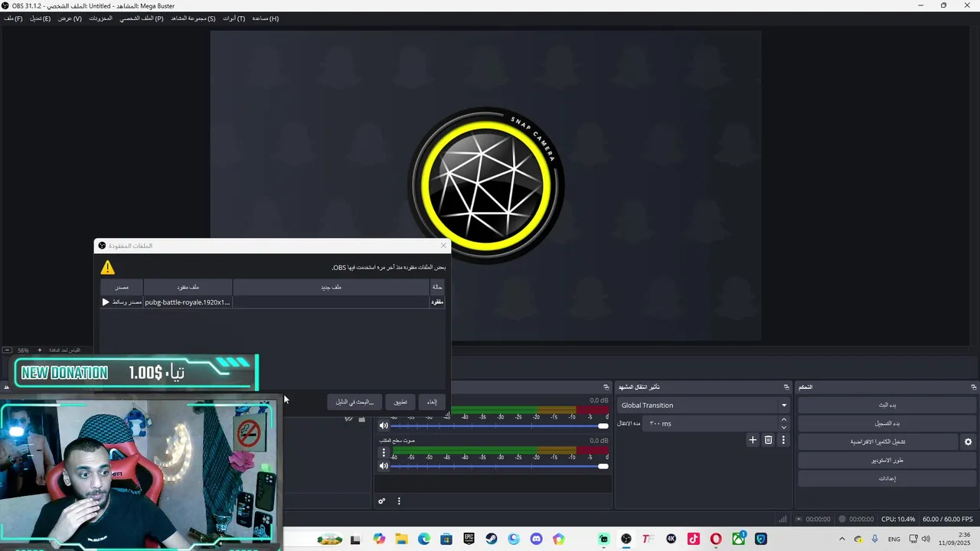Open transition properties three-dot menu
Image resolution: width=980 pixels, height=551 pixels.
click(x=783, y=440)
